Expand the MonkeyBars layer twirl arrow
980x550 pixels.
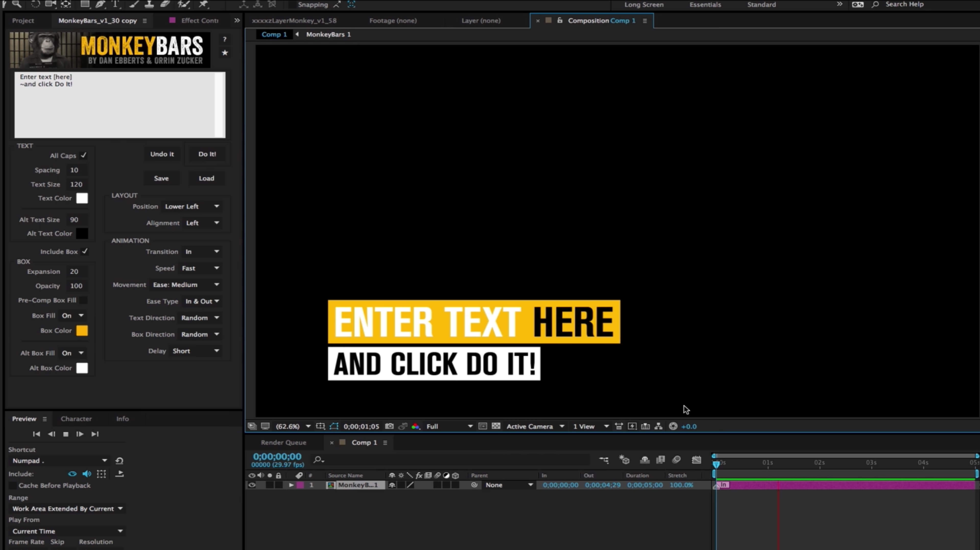tap(291, 485)
